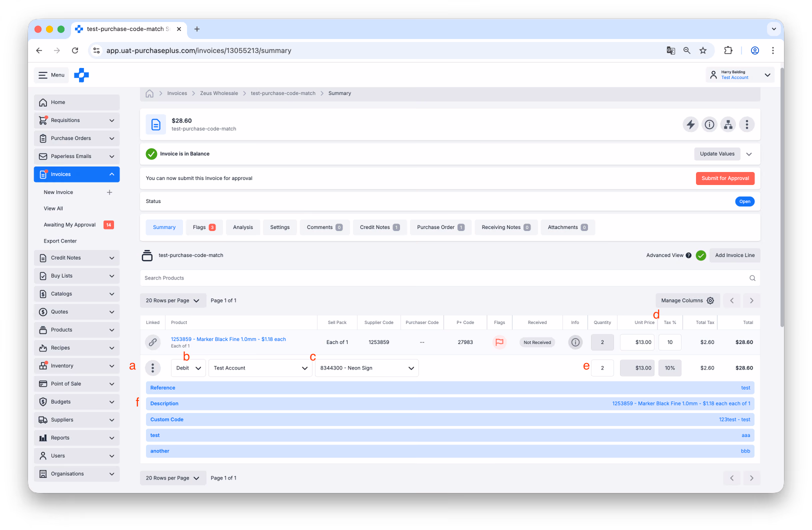Open View All invoices
The height and width of the screenshot is (530, 812).
(x=53, y=208)
